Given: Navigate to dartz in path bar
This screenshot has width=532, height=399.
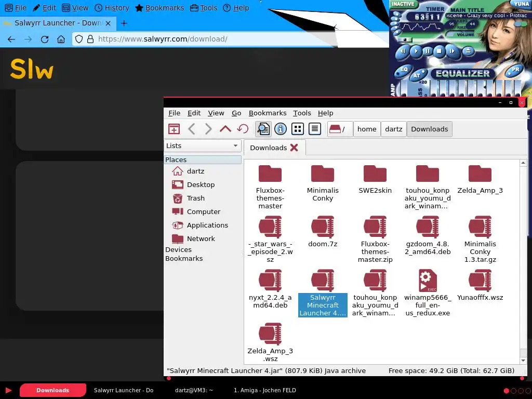Looking at the screenshot, I should 394,129.
